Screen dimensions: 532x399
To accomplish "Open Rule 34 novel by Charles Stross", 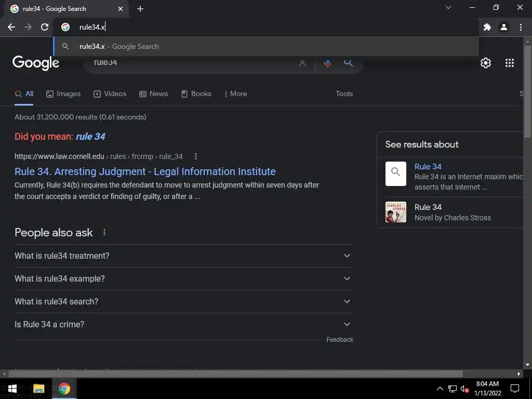I will [428, 207].
